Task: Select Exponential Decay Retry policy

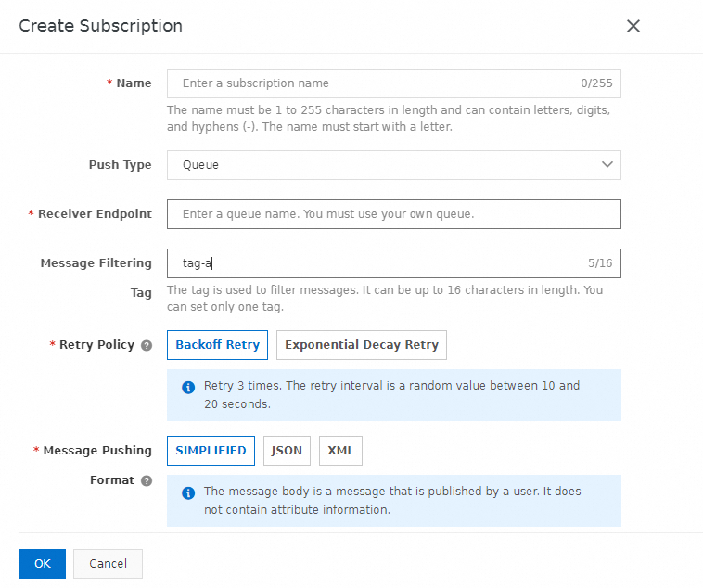Action: (x=362, y=345)
